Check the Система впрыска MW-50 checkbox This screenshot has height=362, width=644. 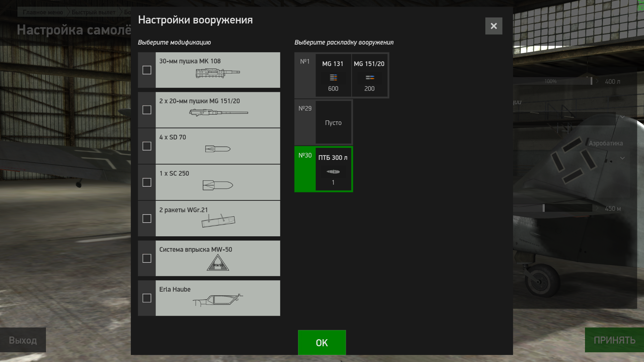tap(147, 258)
